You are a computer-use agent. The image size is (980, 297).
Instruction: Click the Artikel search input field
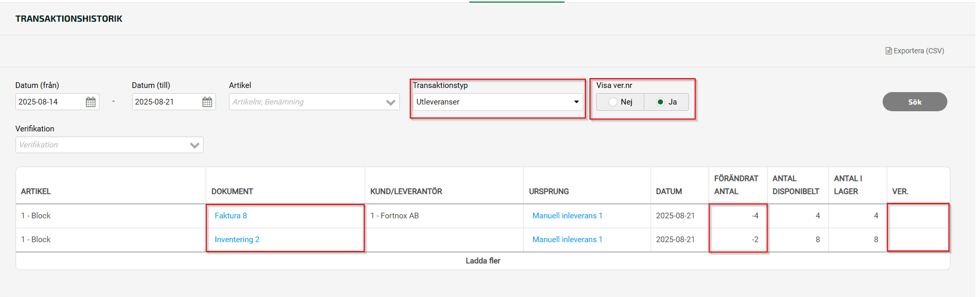[x=306, y=102]
